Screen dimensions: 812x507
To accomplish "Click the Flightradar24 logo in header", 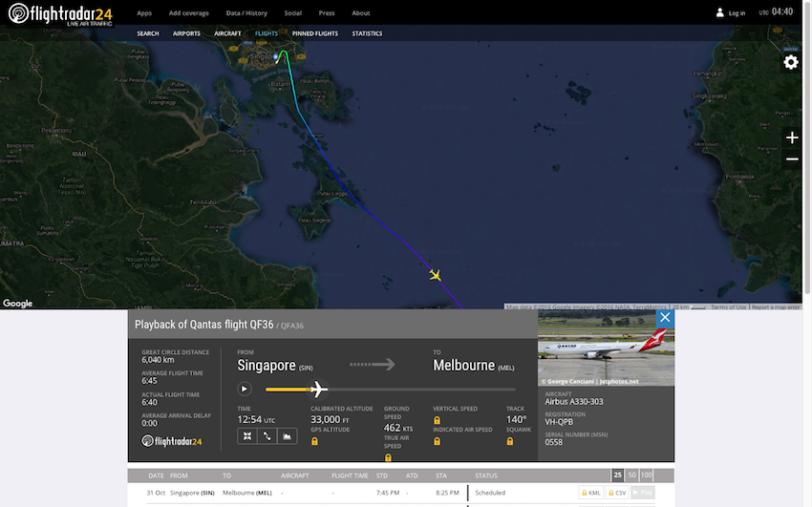I will (x=60, y=13).
